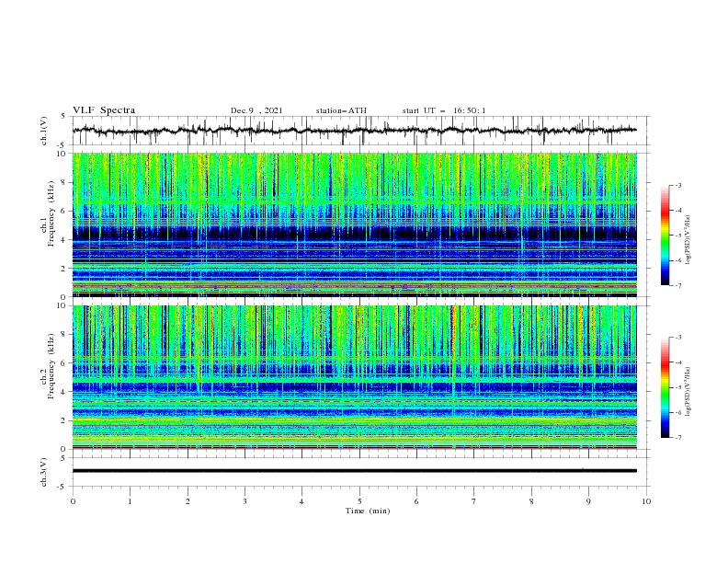Screen dimensions: 728x563
Task: Click the 'ch.3(V)' axis label
Action: (x=44, y=472)
